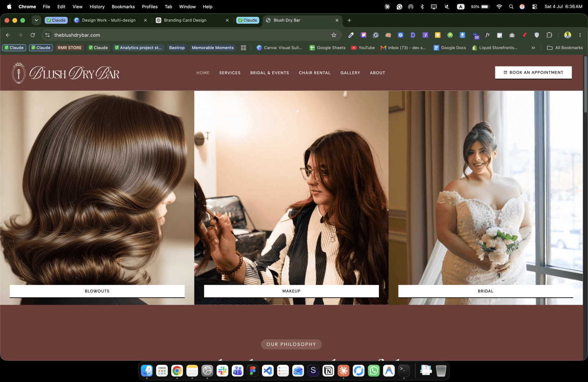Open Terminal from the dock

tap(404, 371)
